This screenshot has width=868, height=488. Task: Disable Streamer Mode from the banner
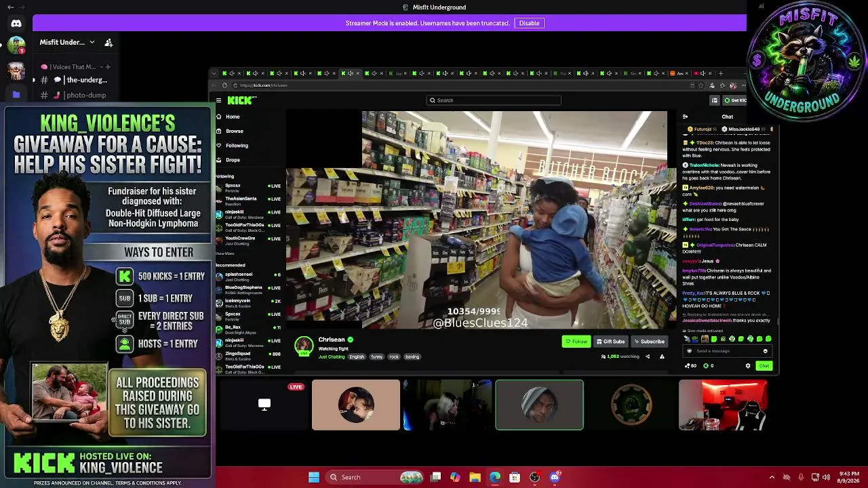click(529, 23)
